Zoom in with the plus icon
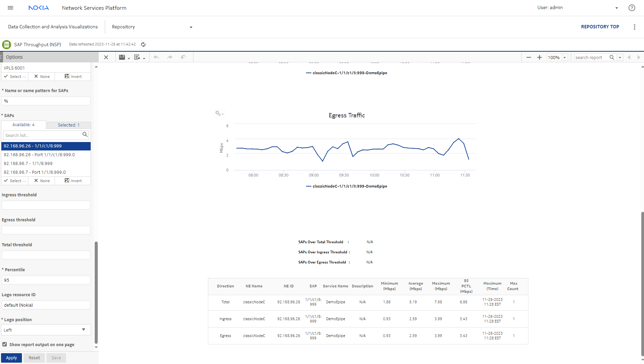Image resolution: width=644 pixels, height=364 pixels. (539, 57)
